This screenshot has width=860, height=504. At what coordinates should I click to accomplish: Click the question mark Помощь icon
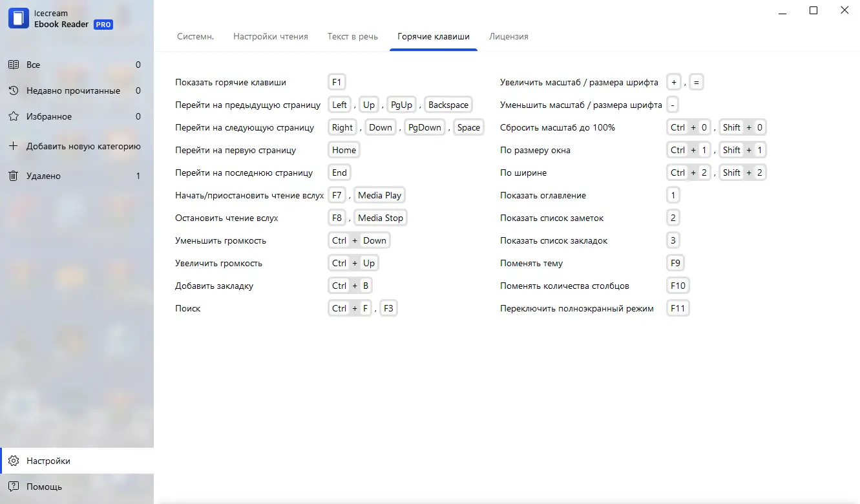tap(13, 487)
